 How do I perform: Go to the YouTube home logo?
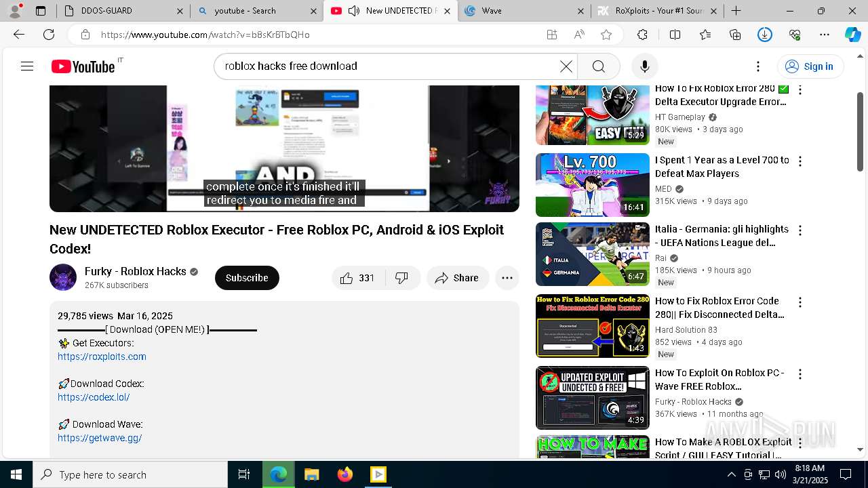[83, 66]
